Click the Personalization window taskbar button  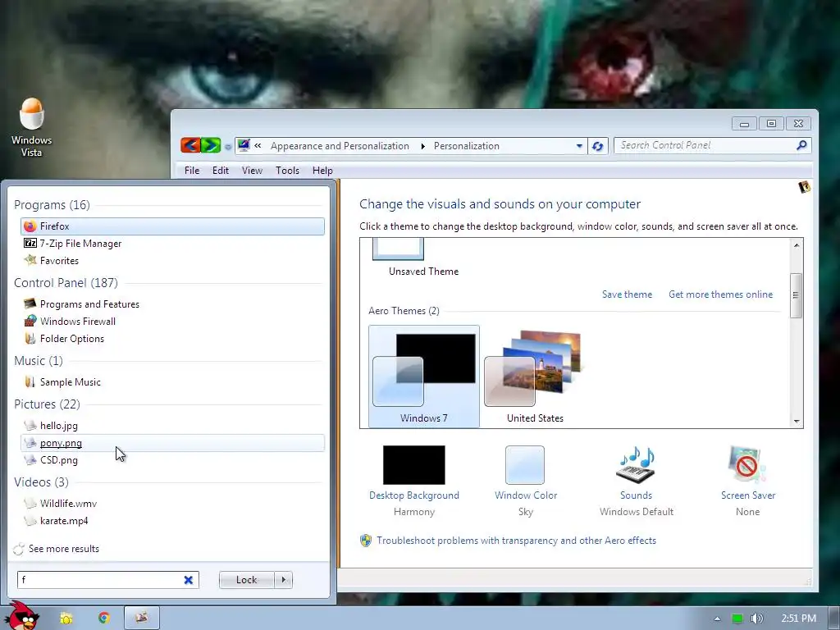coord(141,618)
